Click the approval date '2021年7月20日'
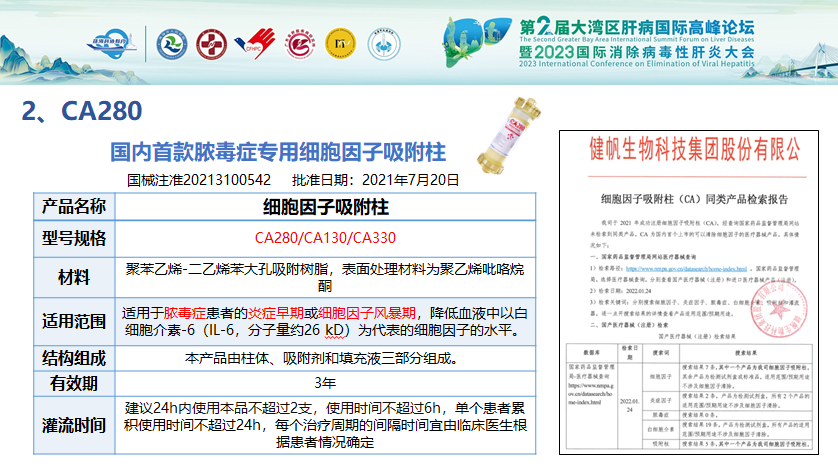The height and width of the screenshot is (469, 838). pyautogui.click(x=410, y=180)
